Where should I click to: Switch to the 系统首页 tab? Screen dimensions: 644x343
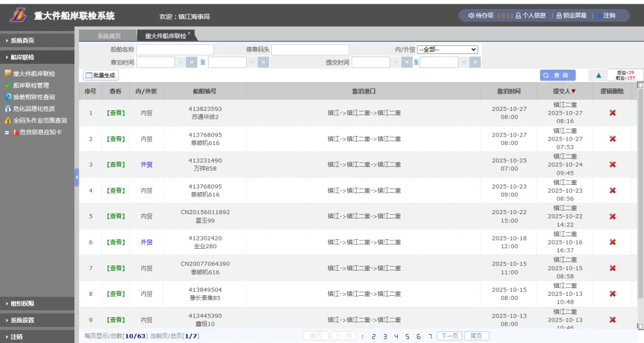point(109,36)
